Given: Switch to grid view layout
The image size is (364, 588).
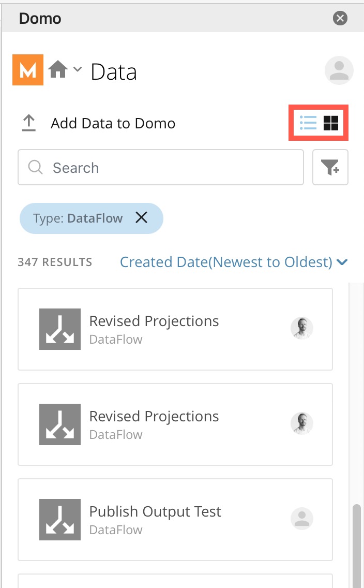Looking at the screenshot, I should click(331, 123).
